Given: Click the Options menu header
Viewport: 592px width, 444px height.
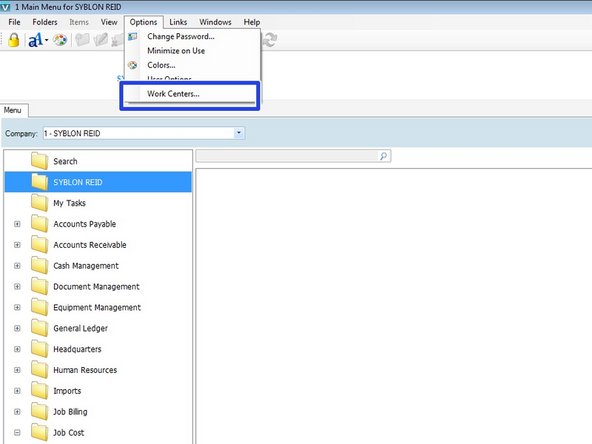Looking at the screenshot, I should click(143, 22).
